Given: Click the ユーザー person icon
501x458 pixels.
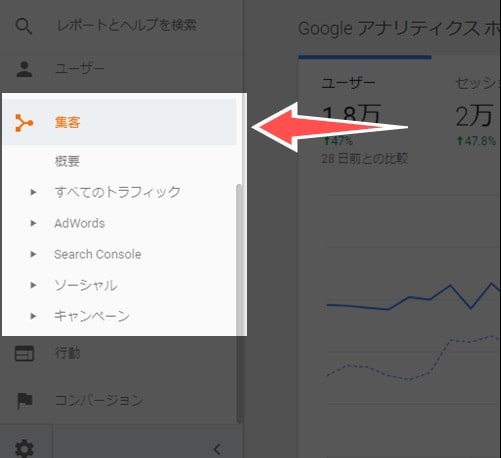Looking at the screenshot, I should click(24, 69).
